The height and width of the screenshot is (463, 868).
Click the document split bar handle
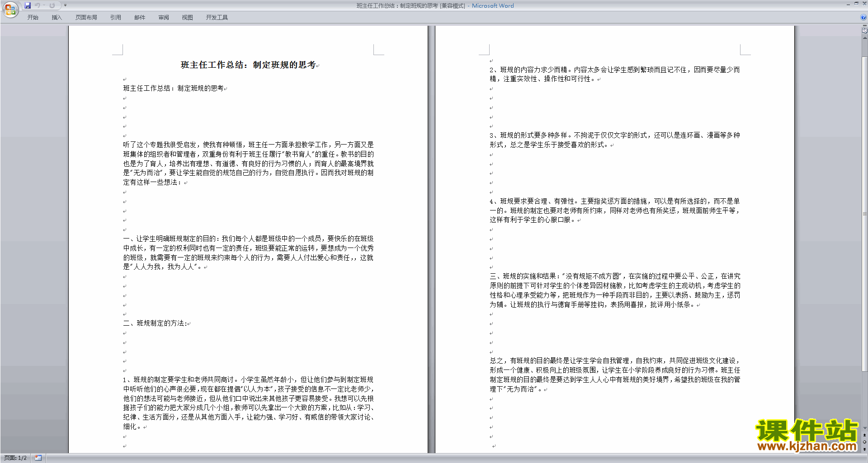(864, 26)
